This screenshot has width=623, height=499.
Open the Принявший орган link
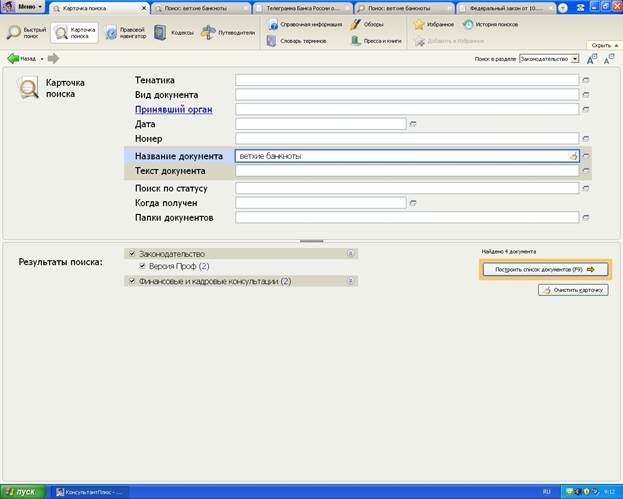[174, 109]
